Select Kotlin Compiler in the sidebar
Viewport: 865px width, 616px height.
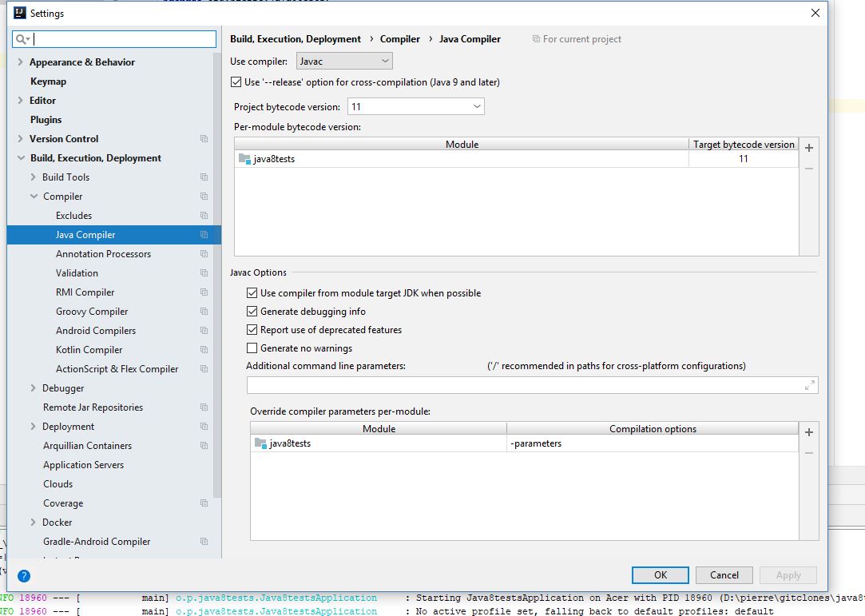point(88,349)
